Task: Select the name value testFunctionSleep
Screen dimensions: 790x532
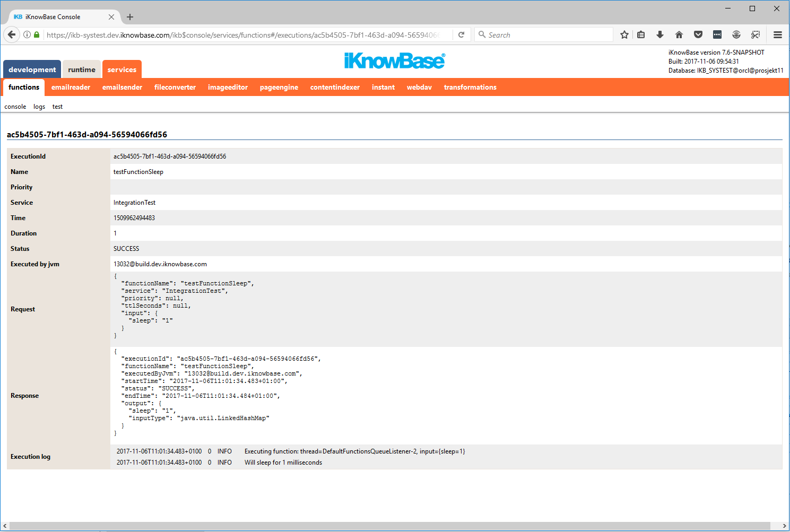Action: tap(138, 172)
